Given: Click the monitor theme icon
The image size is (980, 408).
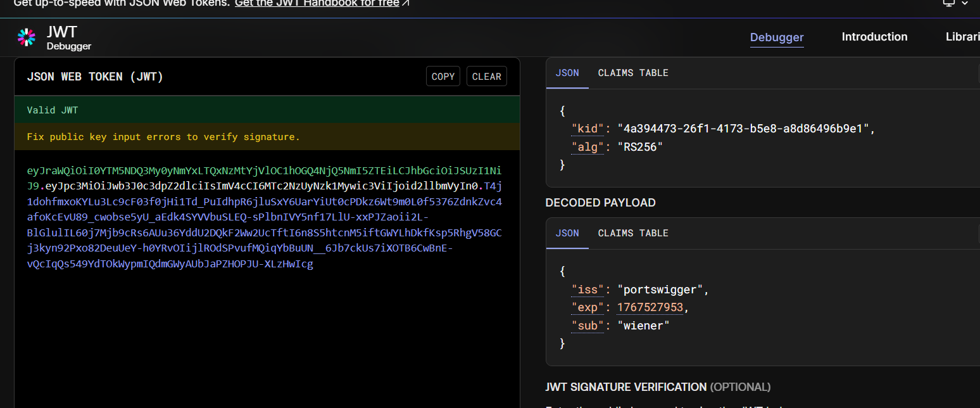Looking at the screenshot, I should pos(948,3).
